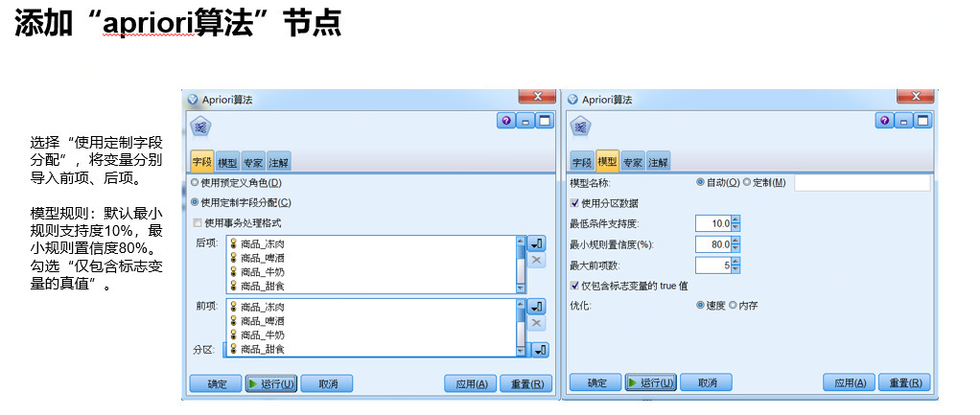Click 取消 button in fields dialog
The height and width of the screenshot is (415, 980).
pyautogui.click(x=326, y=383)
